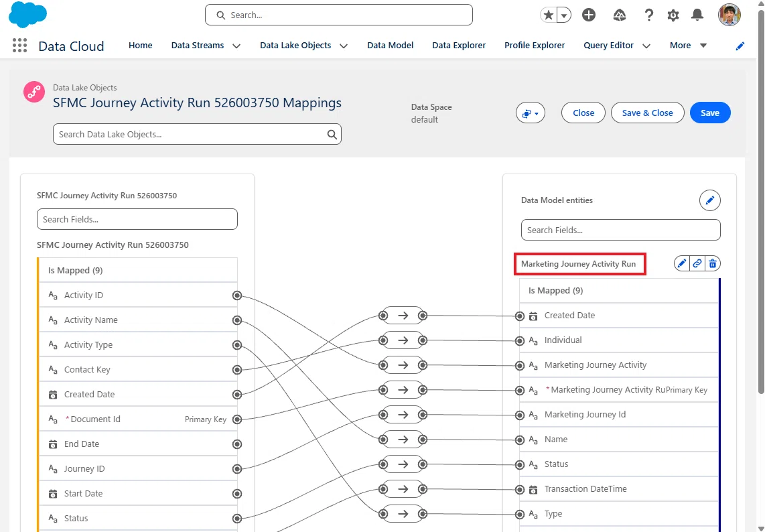Viewport: 765px width, 532px height.
Task: Click the link icon for Marketing Journey Activity Run
Action: tap(697, 263)
